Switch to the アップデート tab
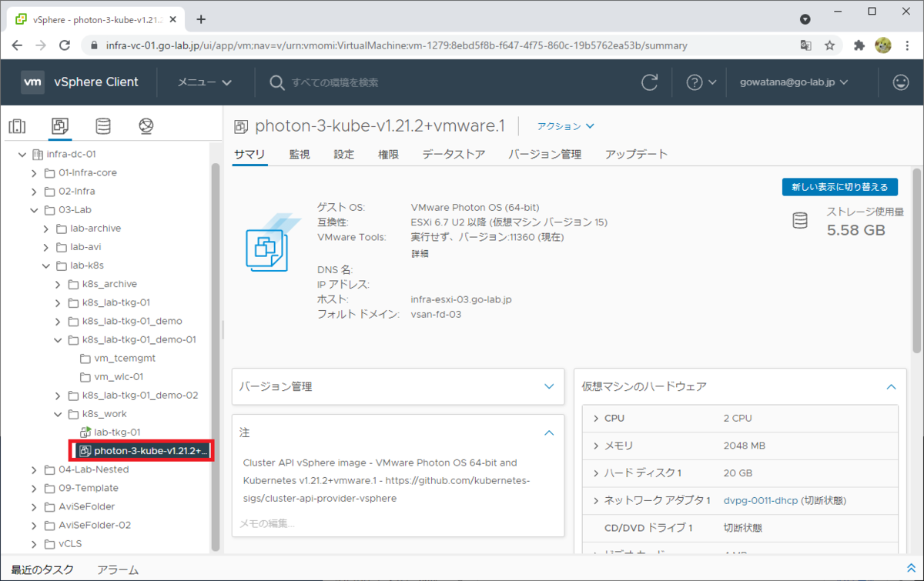The width and height of the screenshot is (924, 581). [x=636, y=154]
